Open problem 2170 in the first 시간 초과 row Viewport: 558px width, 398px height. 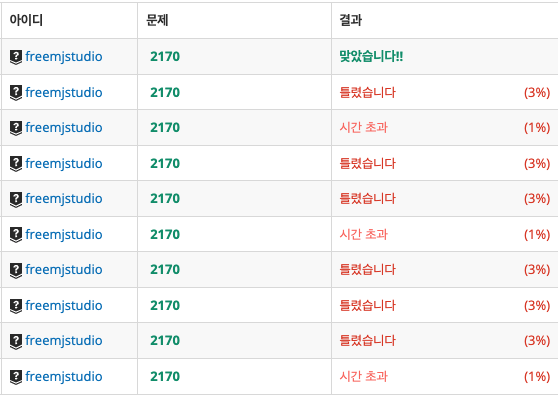click(165, 127)
